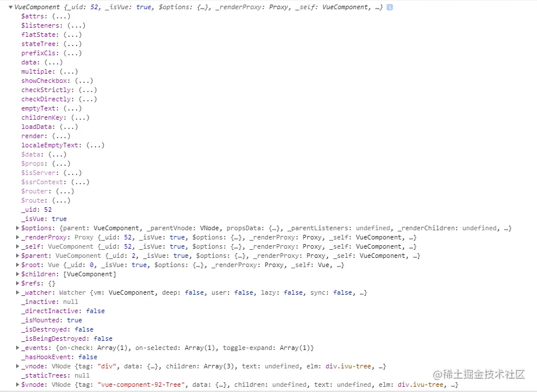537x392 pixels.
Task: Select the '_isBeingDestroyed: false' row
Action: click(x=67, y=338)
